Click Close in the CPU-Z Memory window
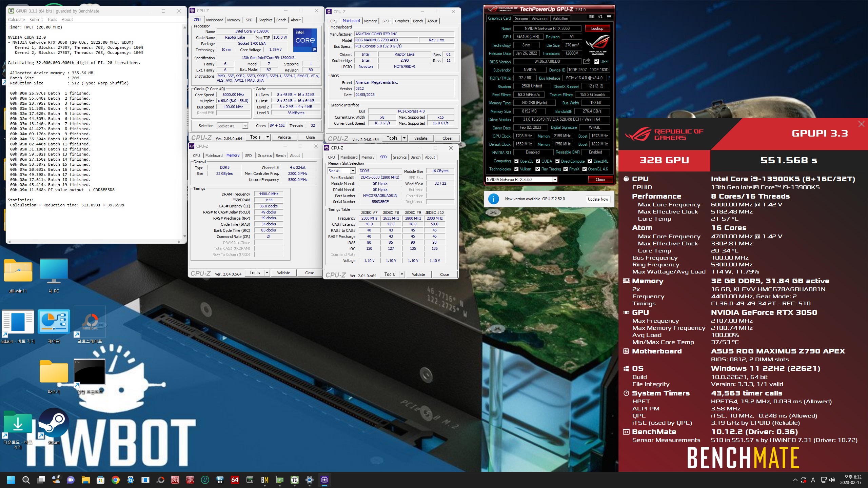This screenshot has height=488, width=868. point(309,273)
